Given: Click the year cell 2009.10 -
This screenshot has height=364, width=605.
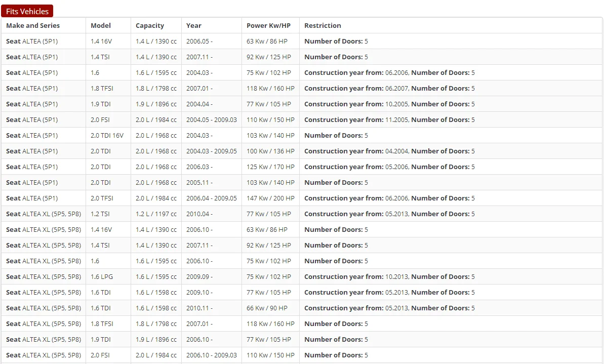Looking at the screenshot, I should [x=199, y=293].
